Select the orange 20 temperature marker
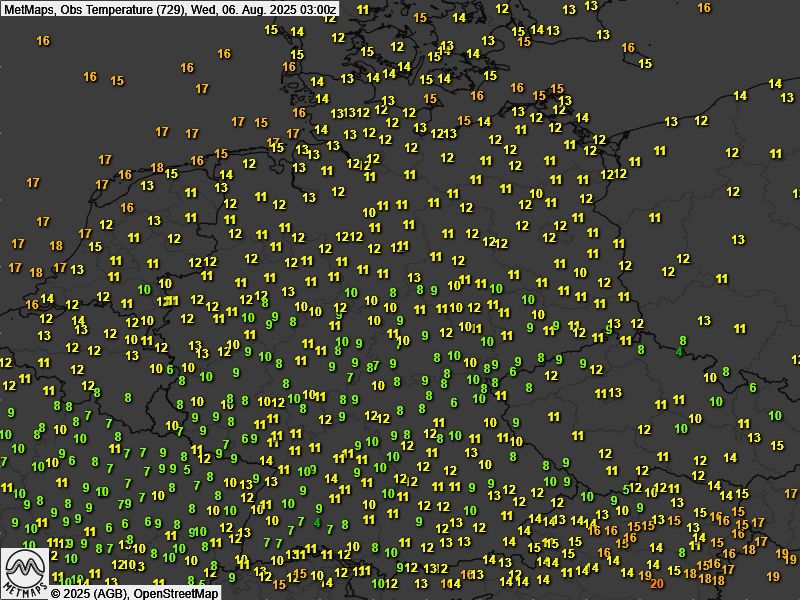 coord(657,583)
